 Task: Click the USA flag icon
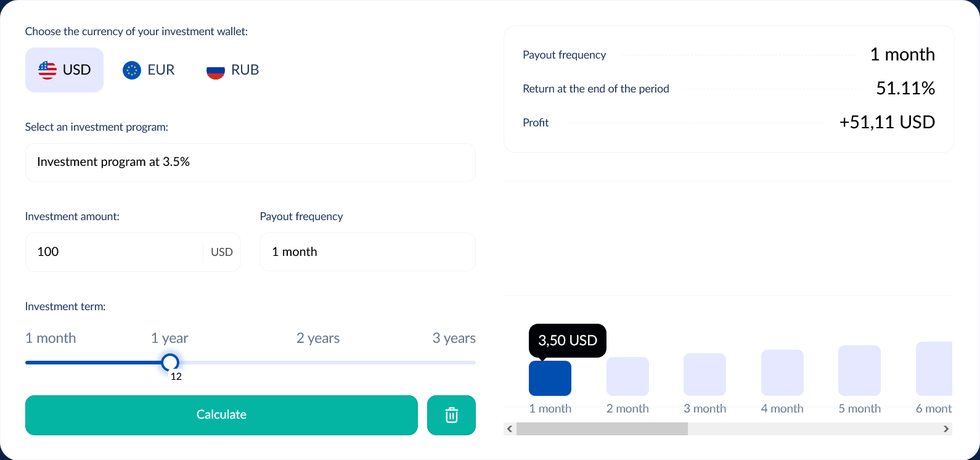(47, 70)
